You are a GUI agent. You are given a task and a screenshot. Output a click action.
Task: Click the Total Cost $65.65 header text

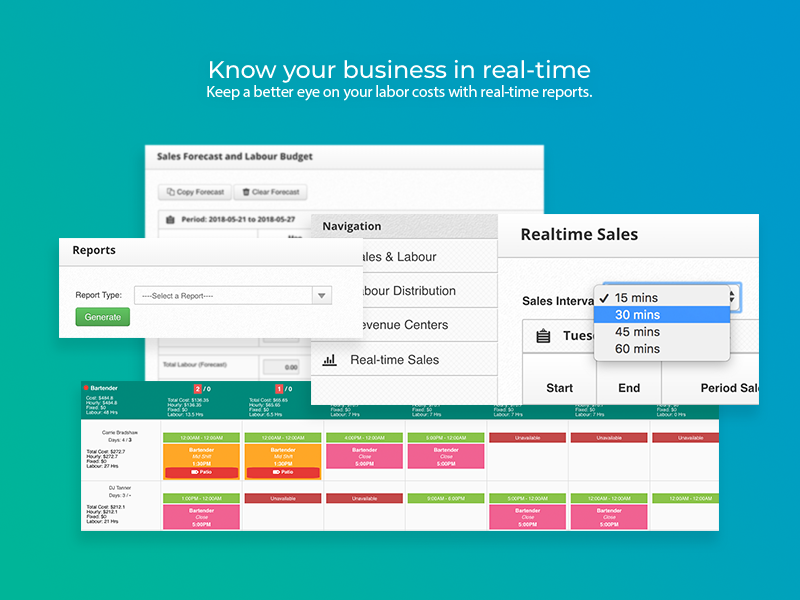[x=268, y=400]
